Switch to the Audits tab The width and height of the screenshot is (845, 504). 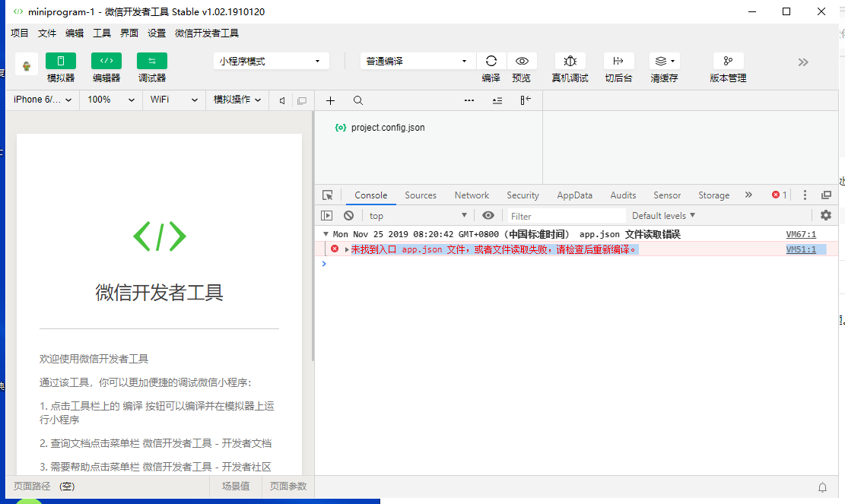coord(623,195)
